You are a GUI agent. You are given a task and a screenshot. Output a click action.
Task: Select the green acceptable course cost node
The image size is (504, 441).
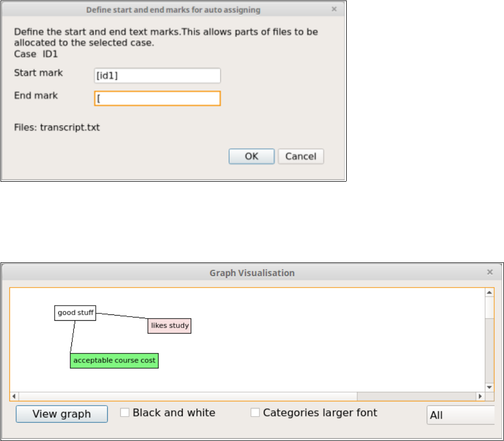(114, 360)
